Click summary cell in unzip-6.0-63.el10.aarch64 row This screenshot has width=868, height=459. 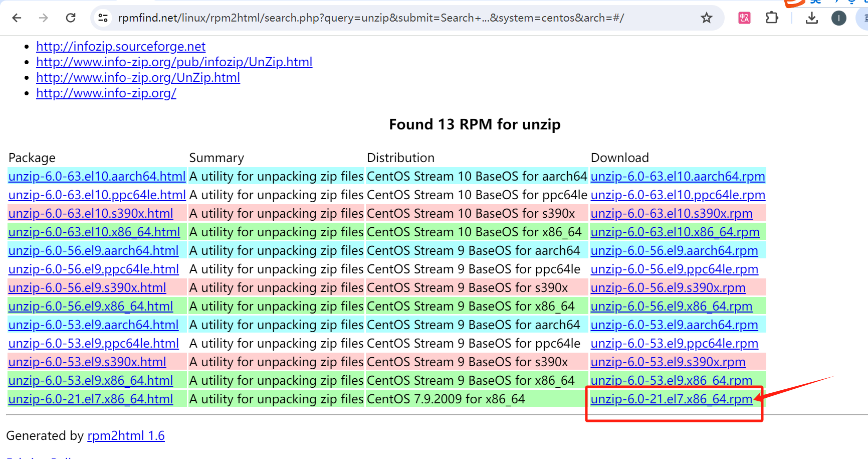pyautogui.click(x=276, y=176)
